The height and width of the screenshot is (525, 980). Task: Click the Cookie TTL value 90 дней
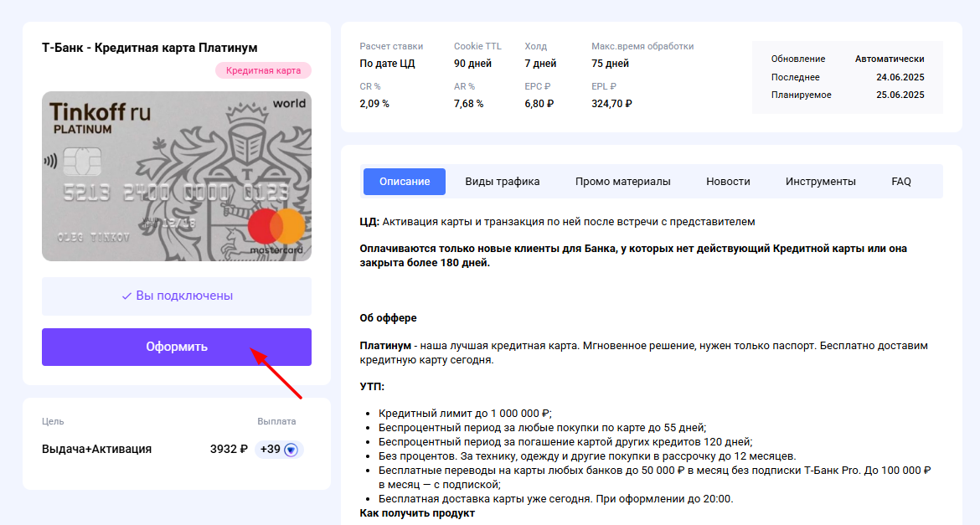click(x=472, y=63)
